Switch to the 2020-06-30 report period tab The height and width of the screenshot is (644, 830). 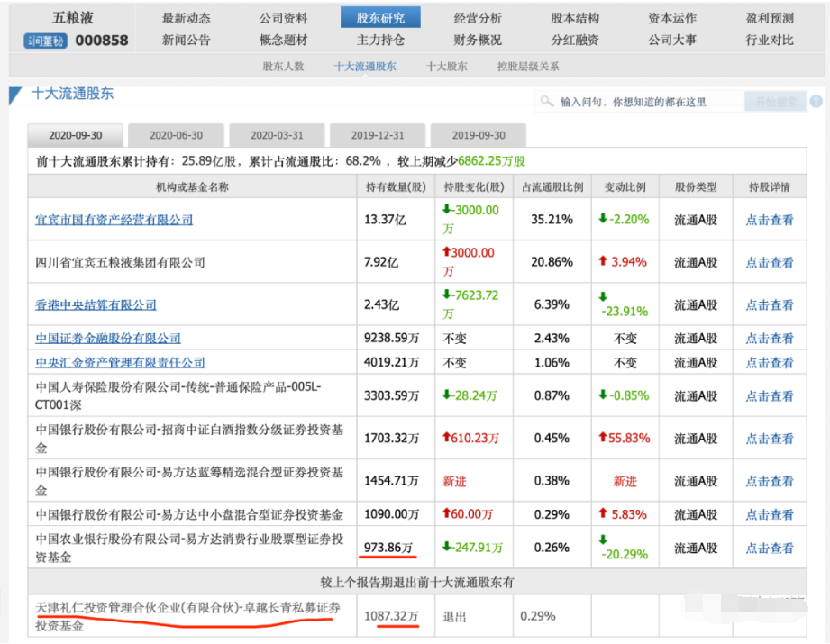tap(176, 134)
